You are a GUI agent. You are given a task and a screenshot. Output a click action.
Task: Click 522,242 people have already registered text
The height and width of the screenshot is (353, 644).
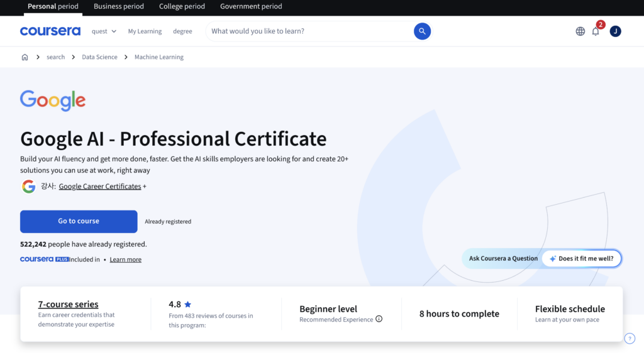84,244
